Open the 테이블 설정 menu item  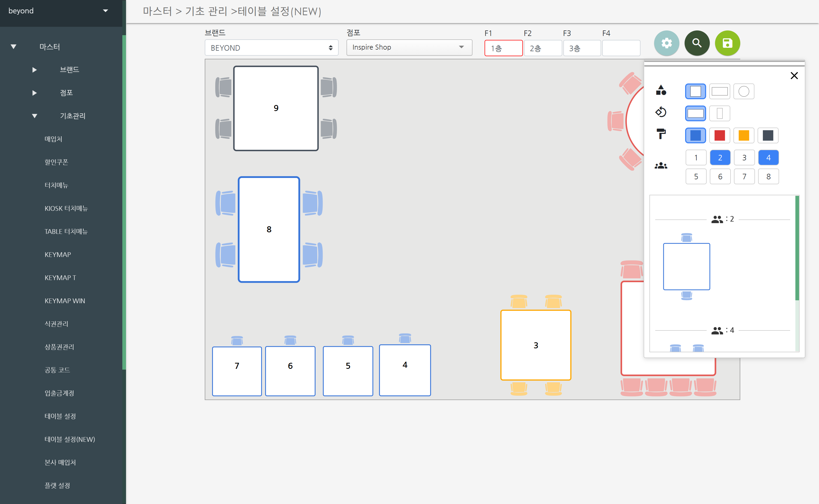(x=60, y=416)
